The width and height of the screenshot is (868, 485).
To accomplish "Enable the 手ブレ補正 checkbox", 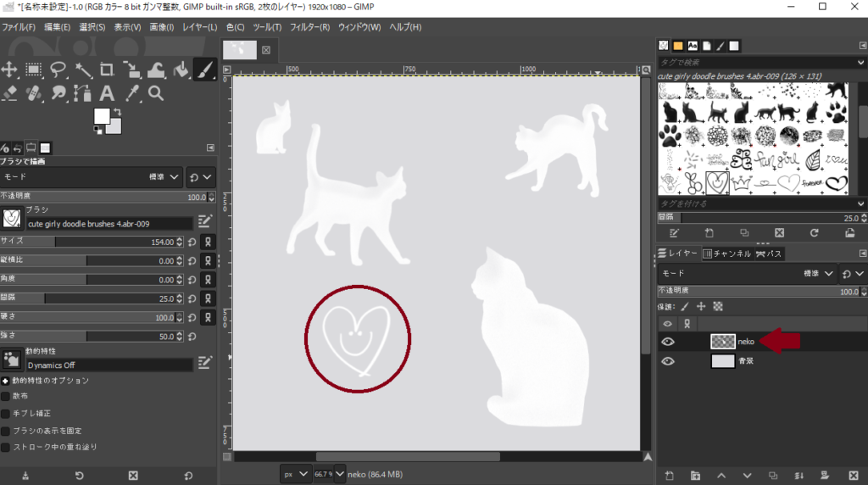I will click(6, 413).
